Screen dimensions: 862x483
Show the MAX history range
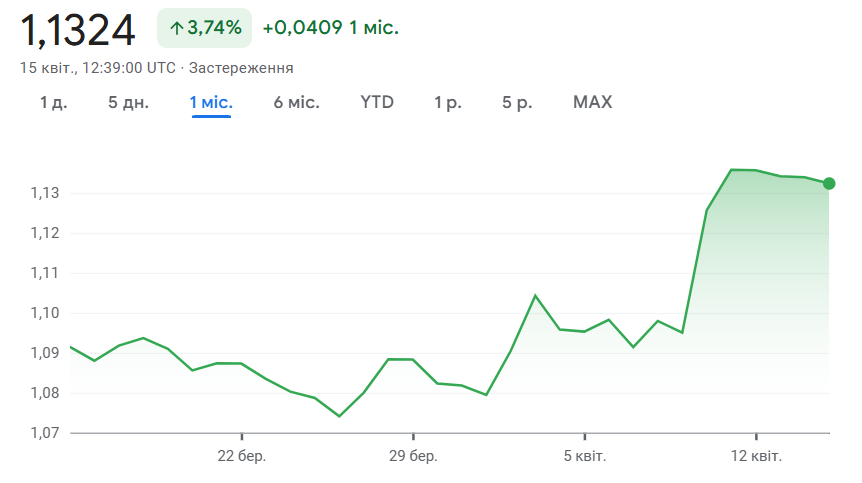tap(592, 102)
